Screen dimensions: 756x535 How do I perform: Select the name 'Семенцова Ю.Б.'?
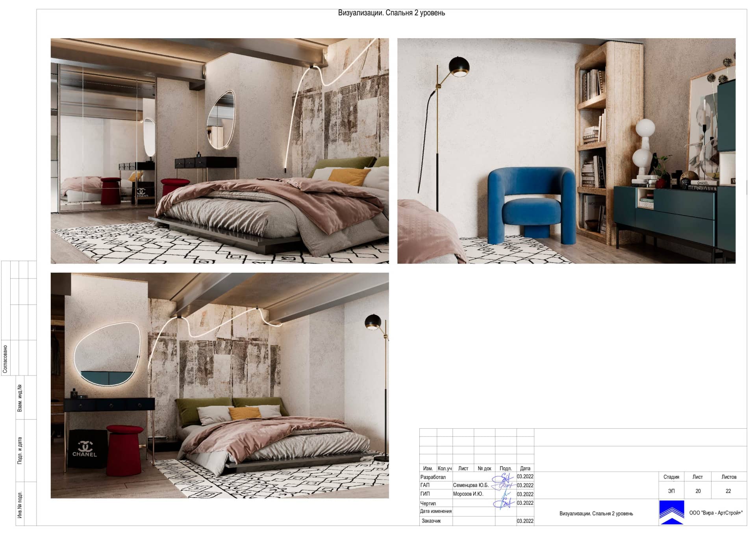471,485
